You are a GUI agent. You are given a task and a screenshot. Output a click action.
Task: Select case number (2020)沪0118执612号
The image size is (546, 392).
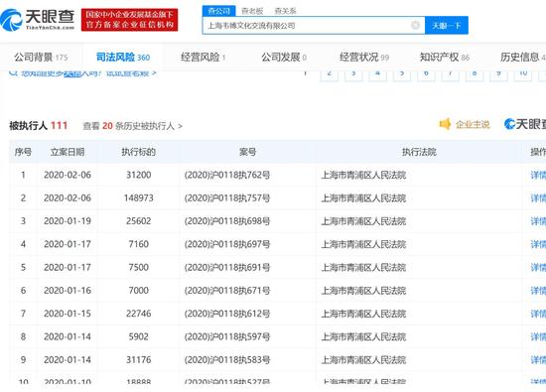click(227, 314)
